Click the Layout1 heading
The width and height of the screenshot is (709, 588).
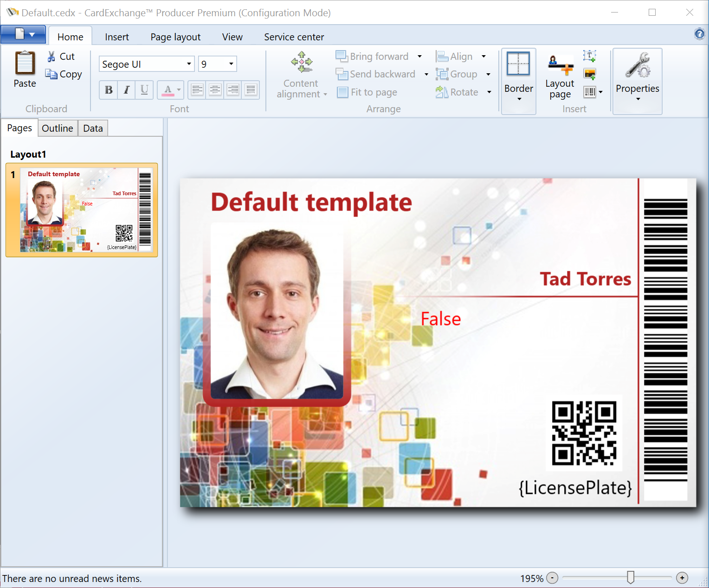point(28,154)
